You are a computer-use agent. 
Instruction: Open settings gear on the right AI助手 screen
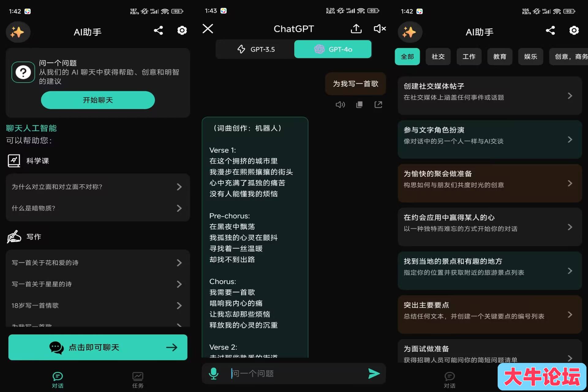(x=574, y=30)
